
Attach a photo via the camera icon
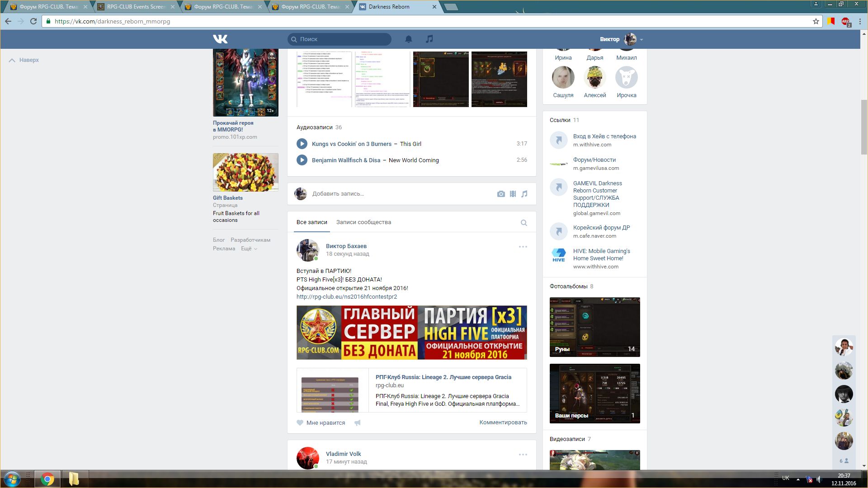pyautogui.click(x=501, y=194)
